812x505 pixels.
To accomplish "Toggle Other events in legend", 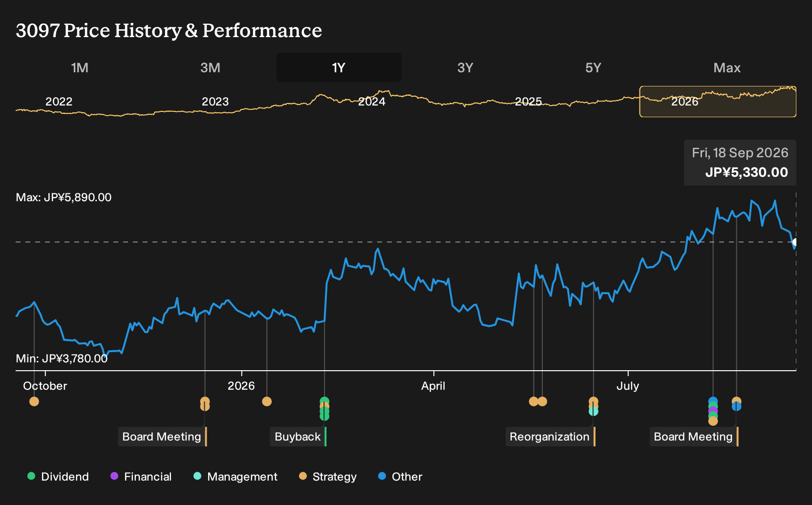I will (x=400, y=477).
